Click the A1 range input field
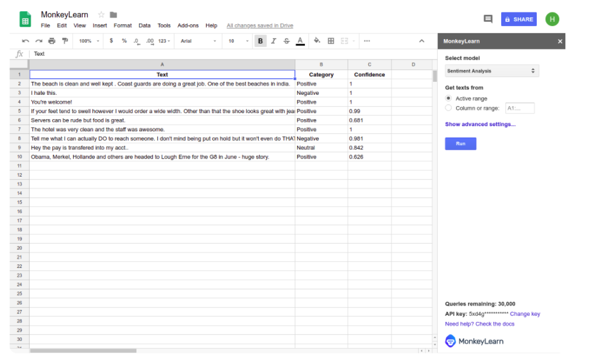 point(520,108)
